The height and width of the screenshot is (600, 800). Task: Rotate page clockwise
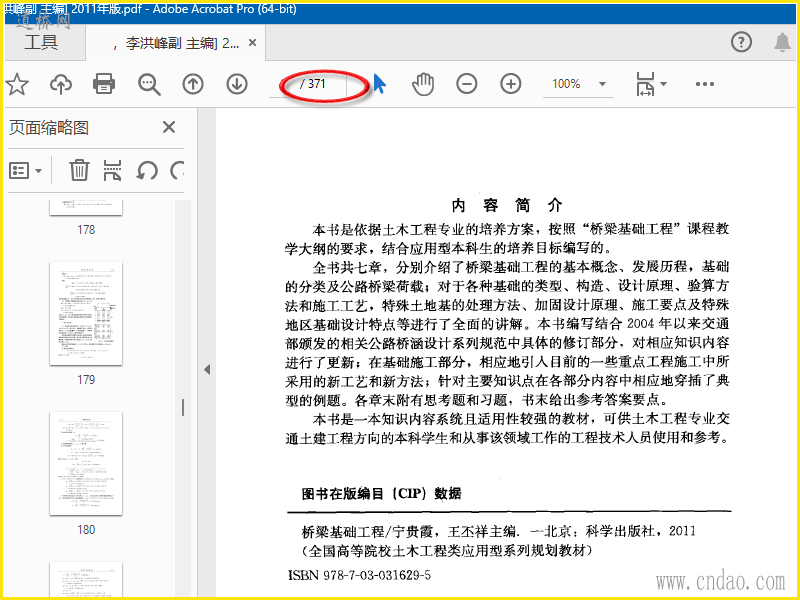[177, 170]
